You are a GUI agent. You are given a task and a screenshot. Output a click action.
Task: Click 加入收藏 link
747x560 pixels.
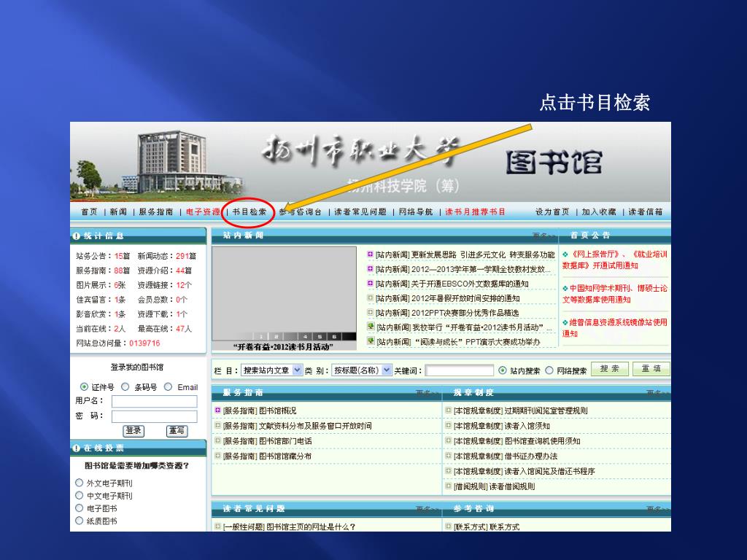point(599,212)
